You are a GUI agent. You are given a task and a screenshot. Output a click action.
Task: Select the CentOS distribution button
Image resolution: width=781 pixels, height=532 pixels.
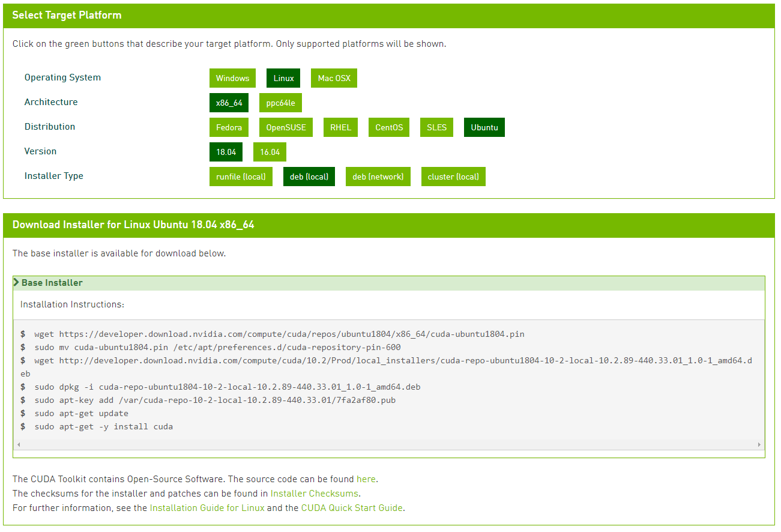click(x=389, y=127)
